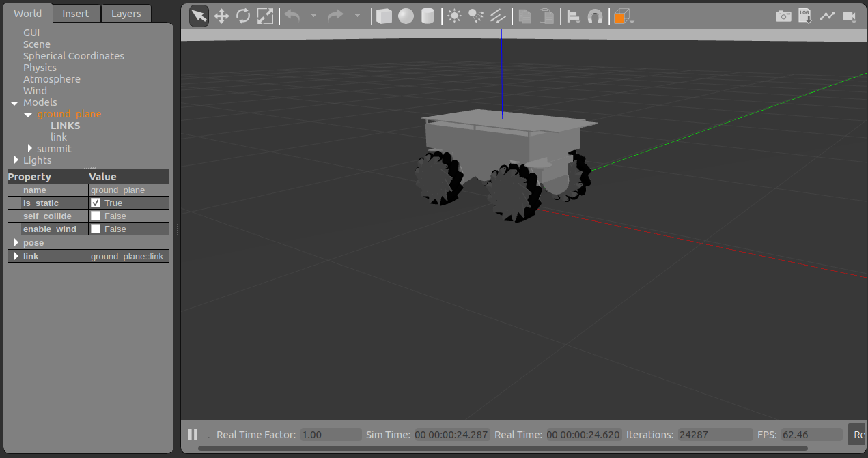Expand the pose property
The image size is (868, 458).
(16, 243)
